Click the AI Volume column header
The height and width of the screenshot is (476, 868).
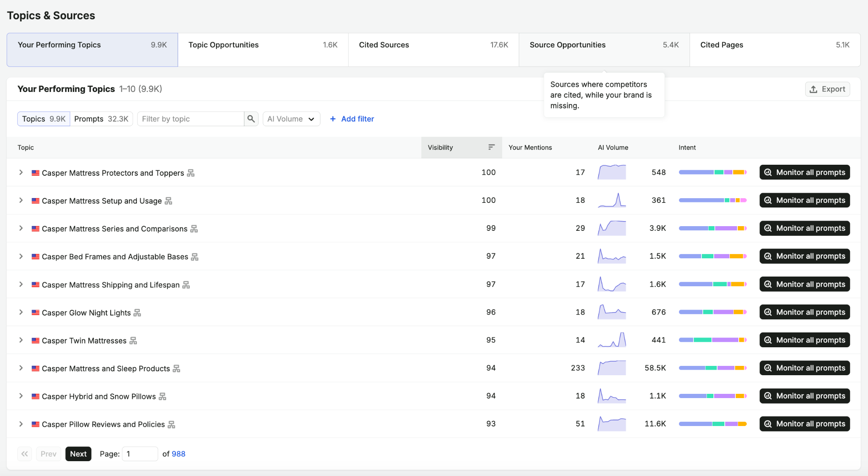[x=613, y=147]
